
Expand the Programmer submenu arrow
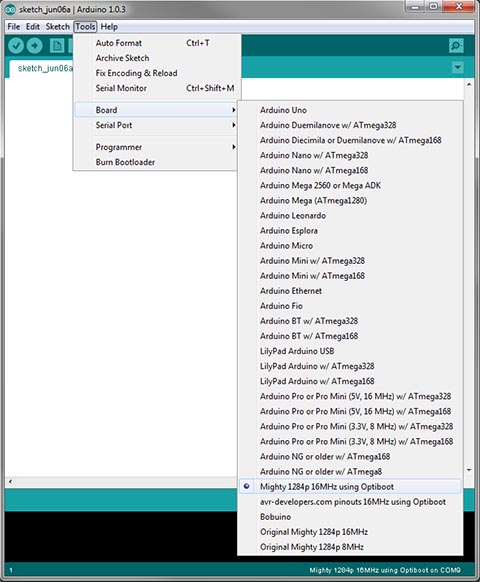point(234,147)
